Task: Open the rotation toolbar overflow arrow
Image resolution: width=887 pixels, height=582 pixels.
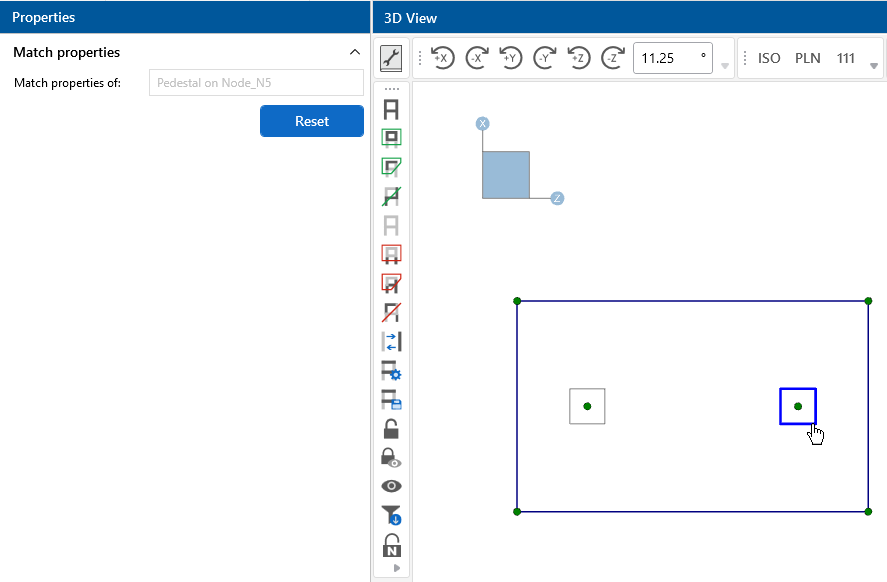Action: 725,66
